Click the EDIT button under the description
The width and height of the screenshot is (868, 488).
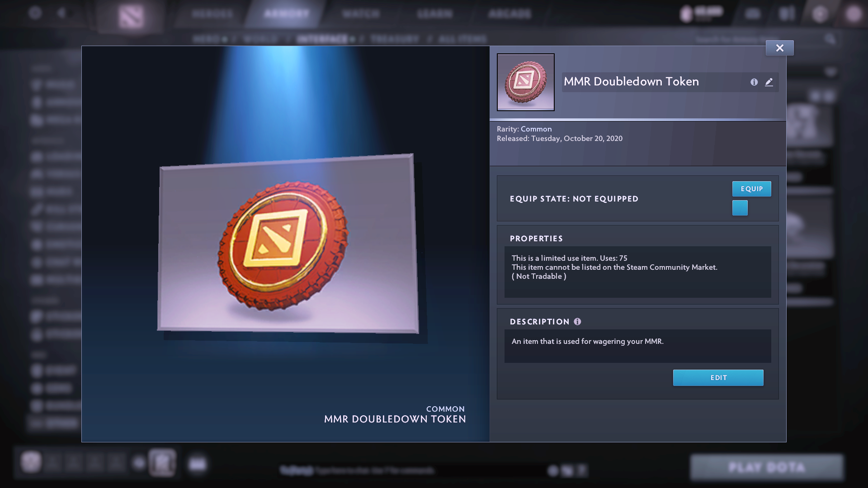click(718, 377)
